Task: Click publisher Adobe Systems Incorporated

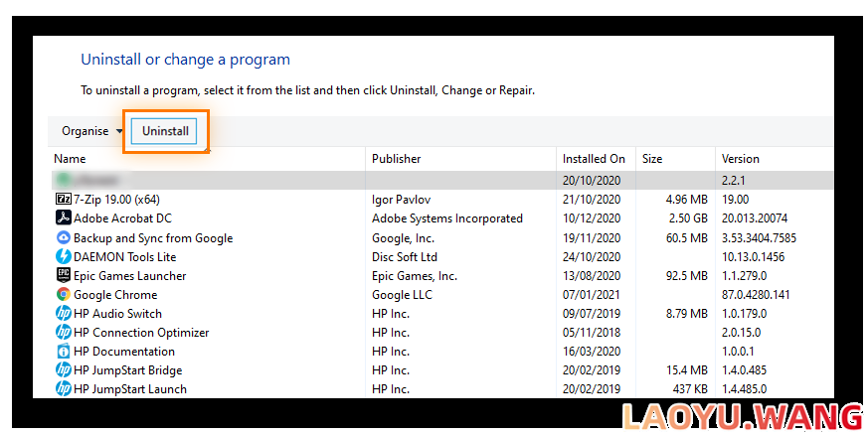Action: (447, 217)
